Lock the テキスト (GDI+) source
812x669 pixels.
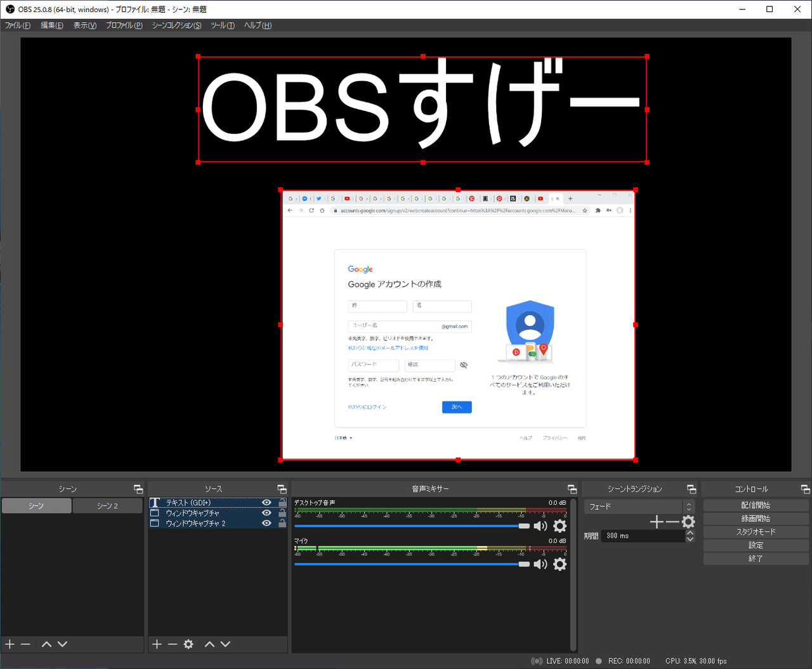pyautogui.click(x=282, y=503)
